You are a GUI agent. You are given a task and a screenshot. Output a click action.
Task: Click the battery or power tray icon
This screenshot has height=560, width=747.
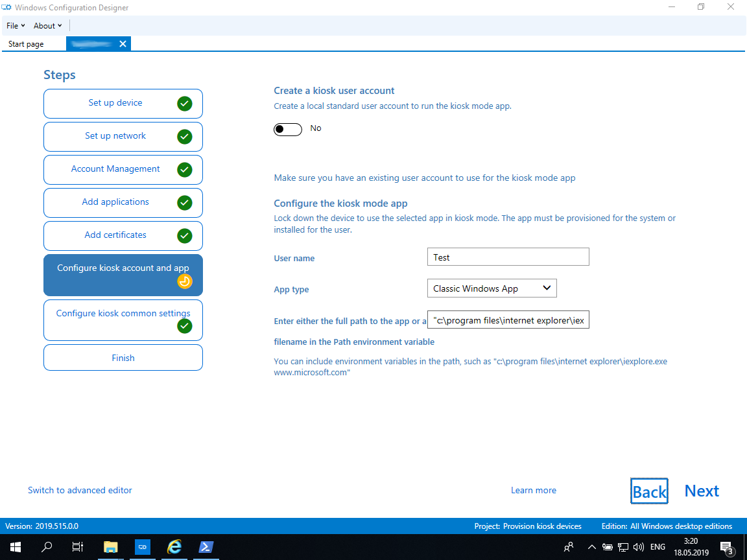(607, 546)
